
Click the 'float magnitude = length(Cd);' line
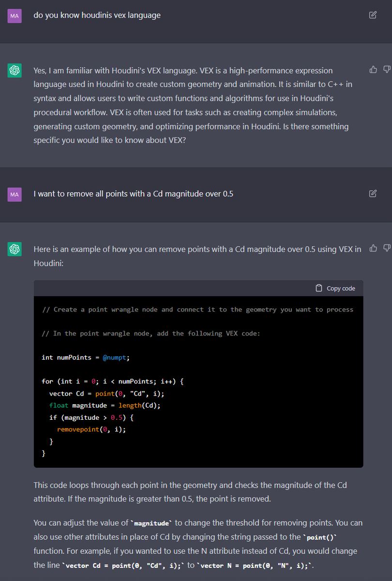pyautogui.click(x=105, y=405)
